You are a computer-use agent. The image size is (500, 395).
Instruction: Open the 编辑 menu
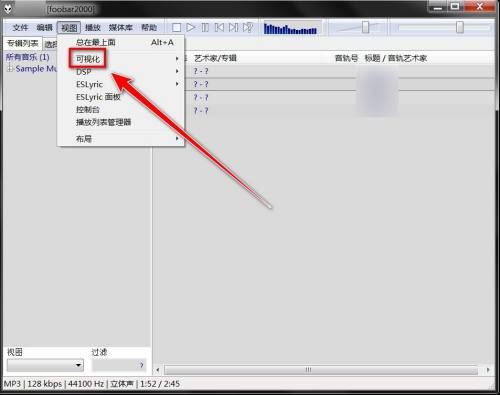44,28
